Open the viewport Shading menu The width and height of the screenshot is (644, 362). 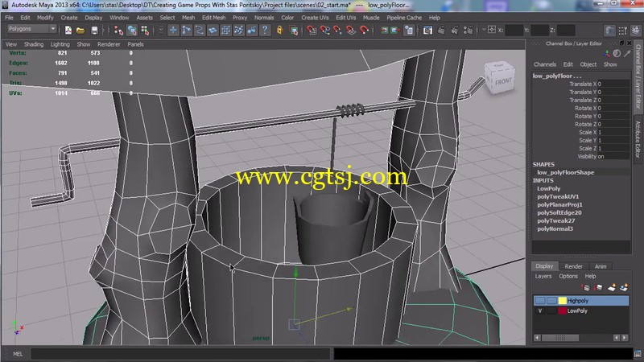point(34,44)
